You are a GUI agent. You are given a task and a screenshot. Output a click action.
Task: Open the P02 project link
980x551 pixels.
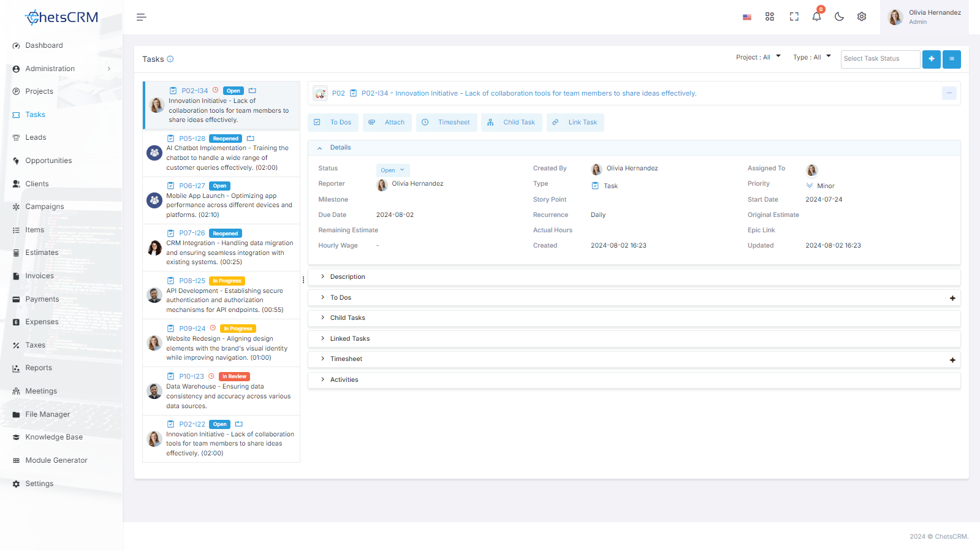[338, 93]
